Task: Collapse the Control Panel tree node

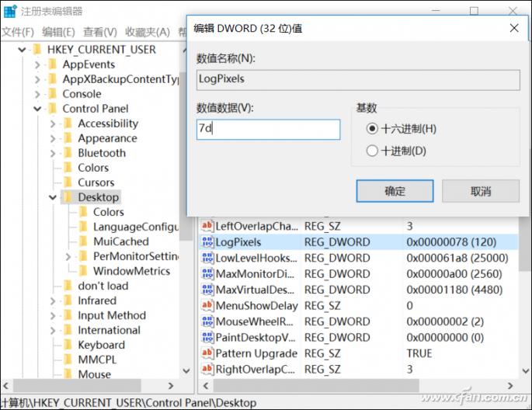Action: pyautogui.click(x=37, y=109)
